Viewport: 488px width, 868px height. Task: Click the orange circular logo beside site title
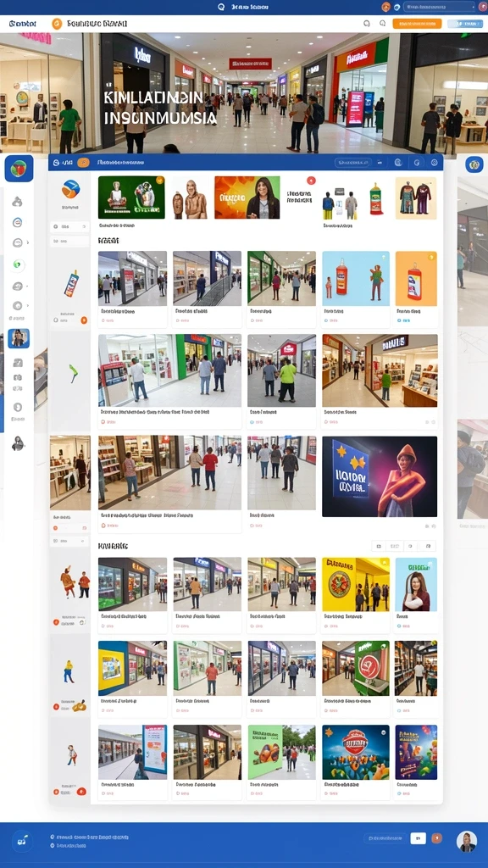57,24
